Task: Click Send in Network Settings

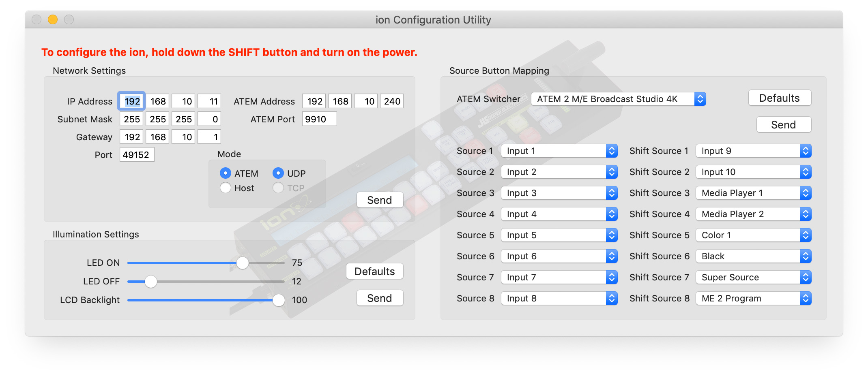Action: click(380, 200)
